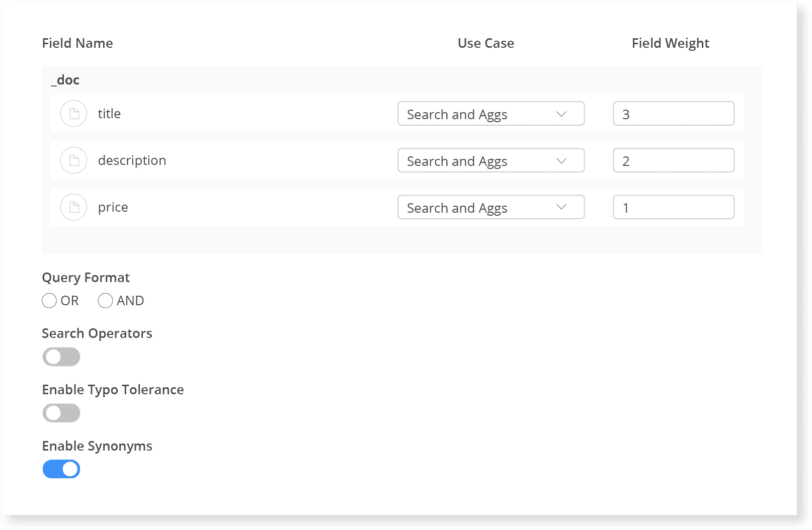Open the Use Case dropdown for title
812x530 pixels.
pyautogui.click(x=491, y=114)
